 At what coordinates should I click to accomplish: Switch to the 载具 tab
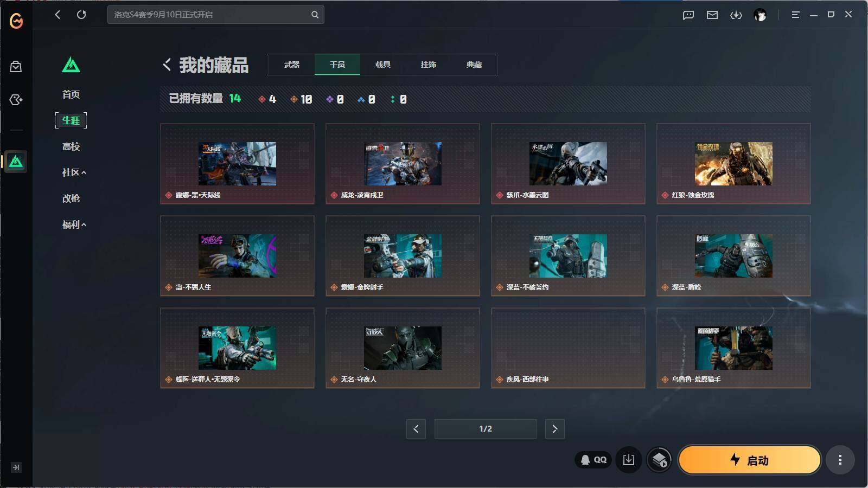383,65
